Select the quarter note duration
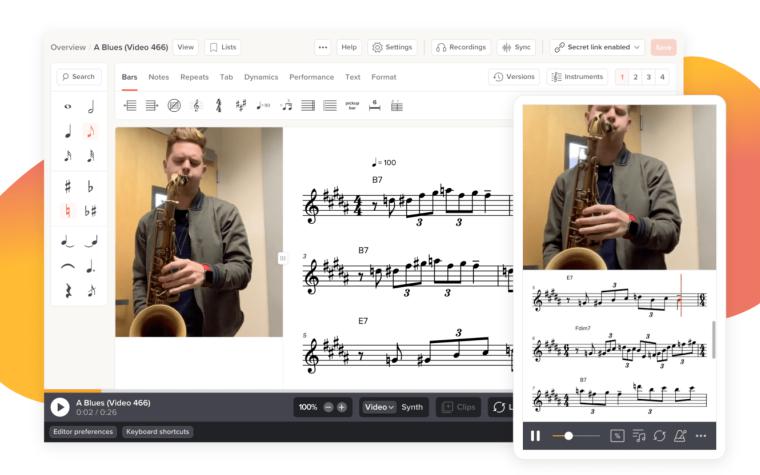The height and width of the screenshot is (475, 760). pos(67,131)
